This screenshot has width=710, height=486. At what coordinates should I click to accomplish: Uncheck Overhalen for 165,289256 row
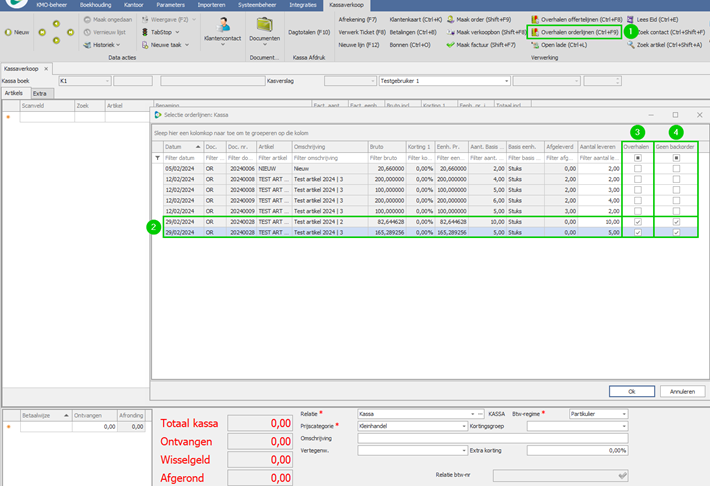pos(638,232)
